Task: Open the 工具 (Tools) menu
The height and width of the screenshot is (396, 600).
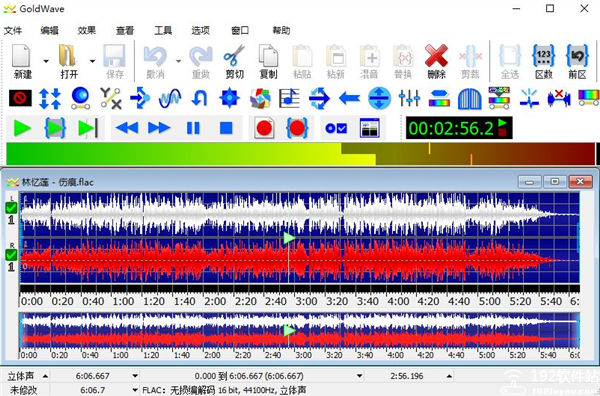Action: point(163,30)
